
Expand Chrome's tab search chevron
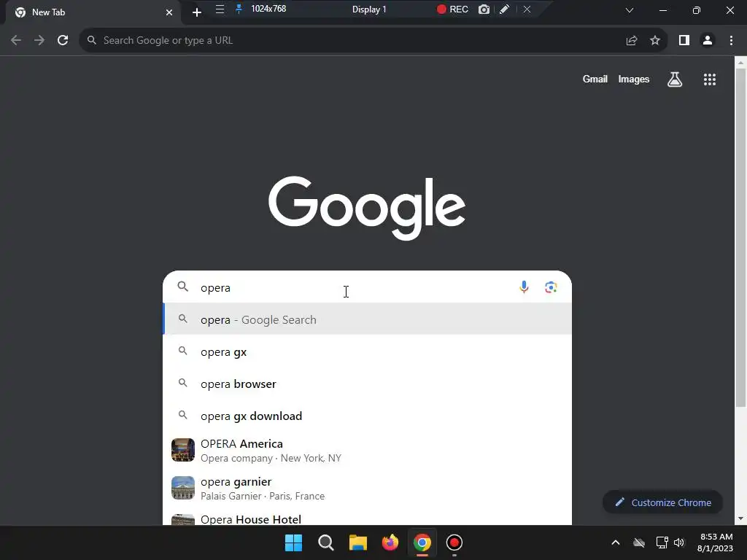[630, 10]
